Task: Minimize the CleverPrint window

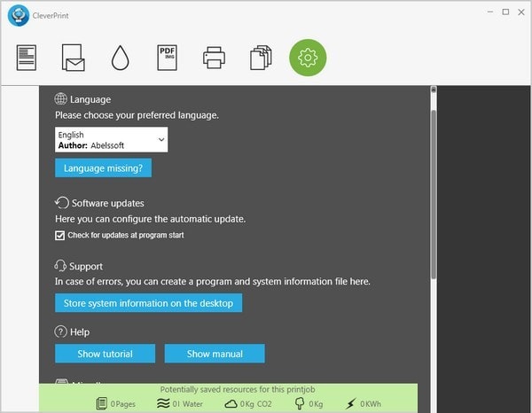Action: coord(490,12)
